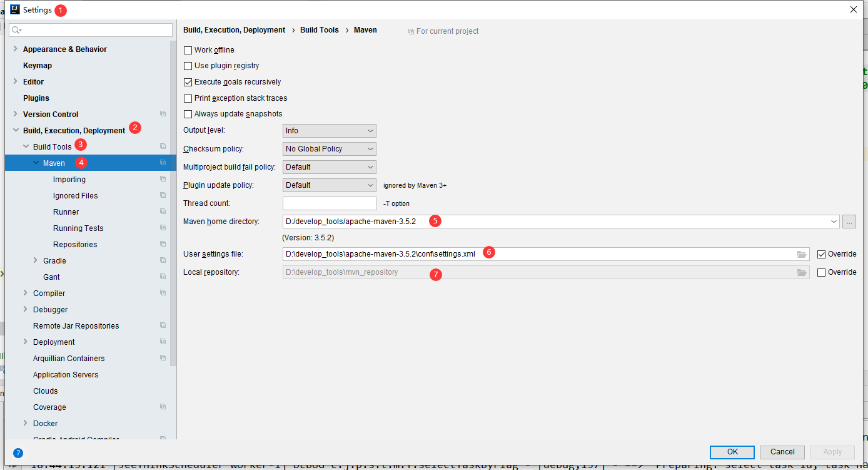Open Importing under Maven

(69, 180)
